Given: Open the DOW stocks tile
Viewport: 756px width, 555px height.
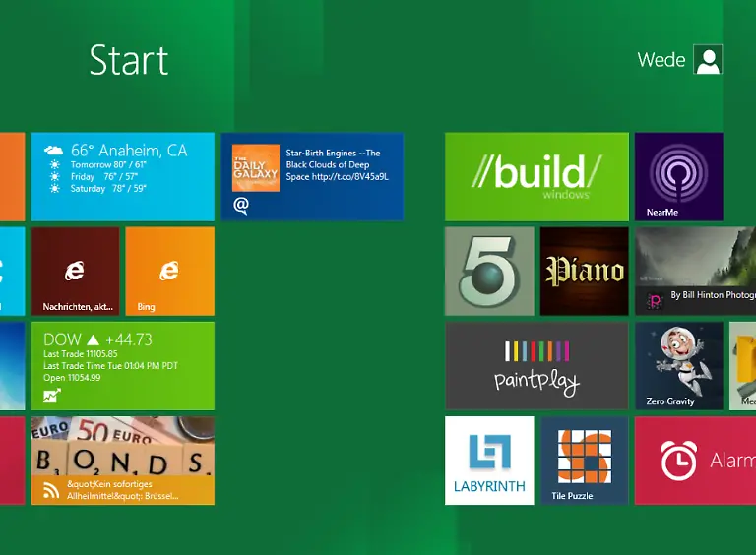Looking at the screenshot, I should (x=122, y=366).
